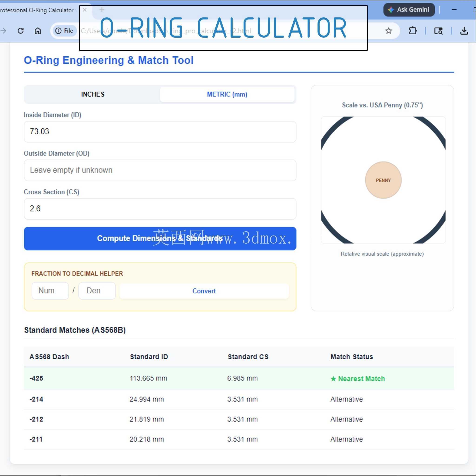Click Compute Dimensions & Standards button
476x476 pixels.
[160, 238]
